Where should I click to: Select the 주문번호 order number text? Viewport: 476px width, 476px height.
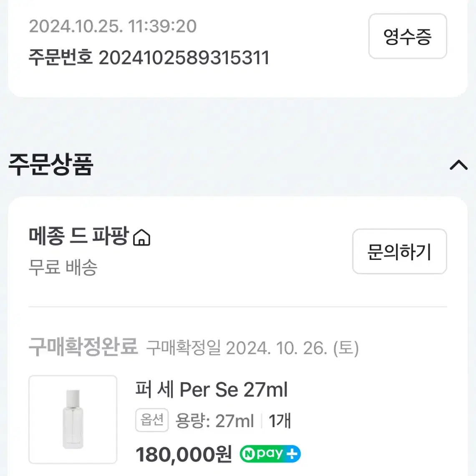[149, 58]
